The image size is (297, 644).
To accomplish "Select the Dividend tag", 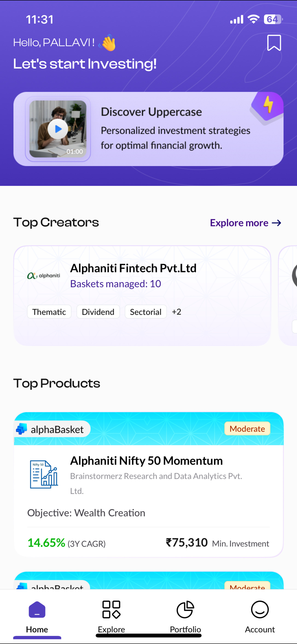I will click(x=98, y=311).
